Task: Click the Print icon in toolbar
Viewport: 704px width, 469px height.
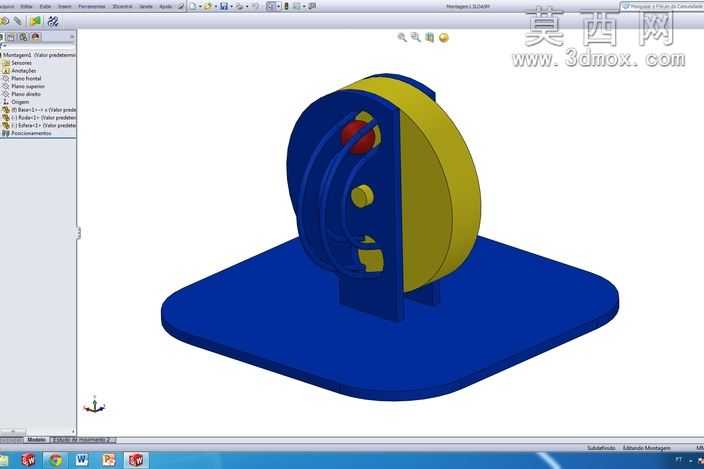Action: tap(239, 6)
